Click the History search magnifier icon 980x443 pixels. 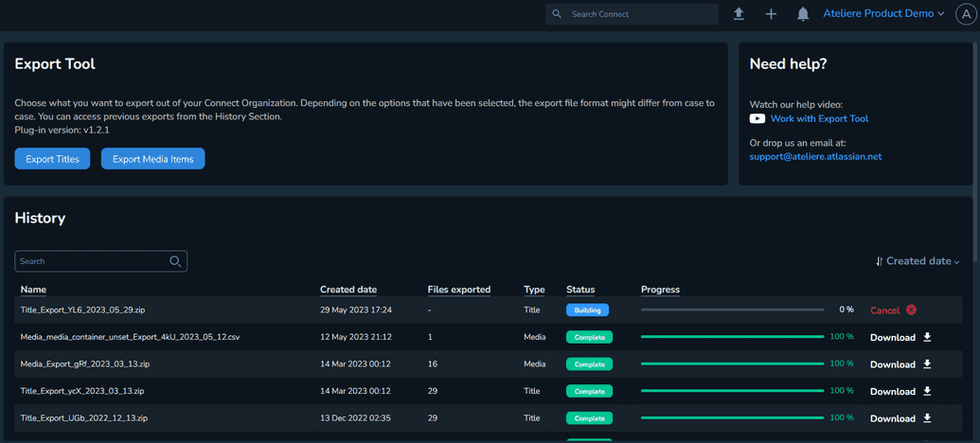click(175, 261)
